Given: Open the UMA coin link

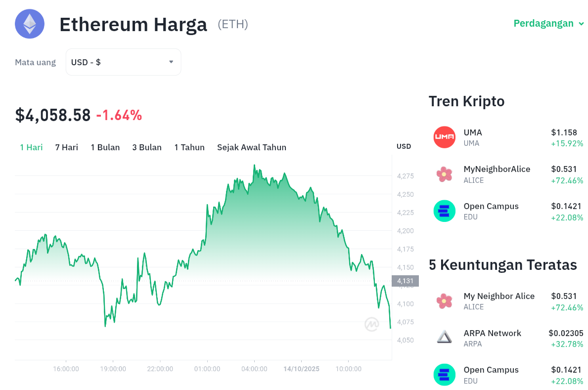Looking at the screenshot, I should tap(473, 132).
